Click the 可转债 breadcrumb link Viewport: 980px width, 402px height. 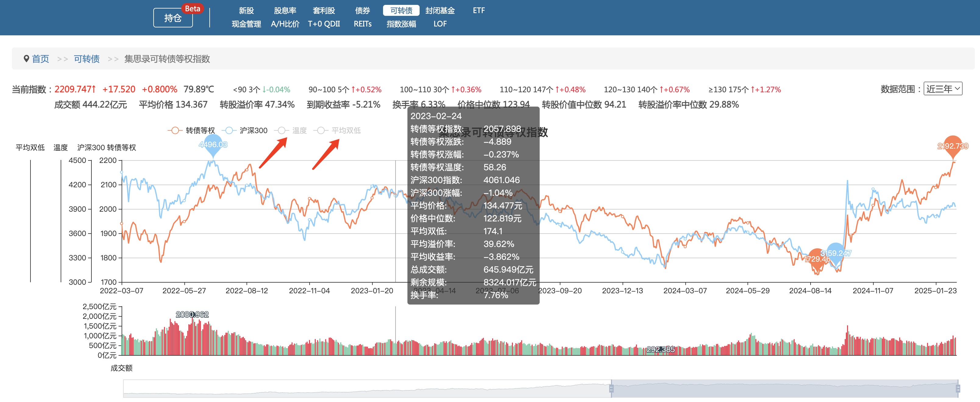click(86, 58)
